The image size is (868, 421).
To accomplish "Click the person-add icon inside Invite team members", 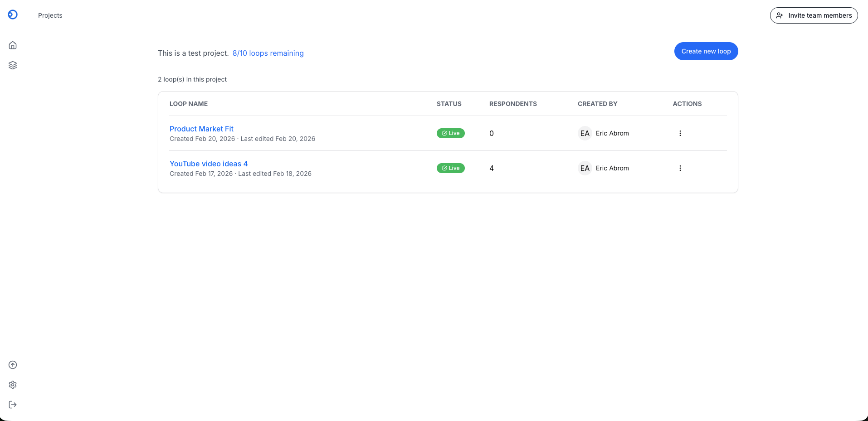I will [x=780, y=15].
